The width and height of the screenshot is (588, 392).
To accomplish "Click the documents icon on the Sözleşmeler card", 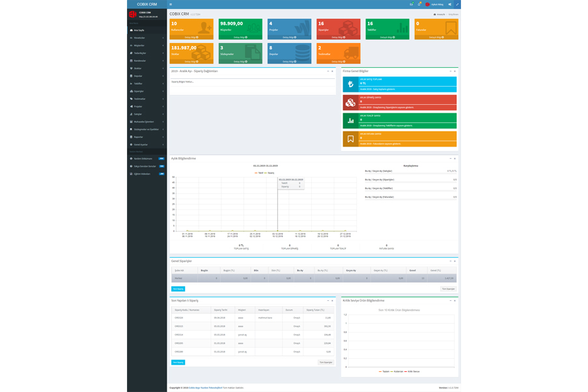I will click(253, 53).
